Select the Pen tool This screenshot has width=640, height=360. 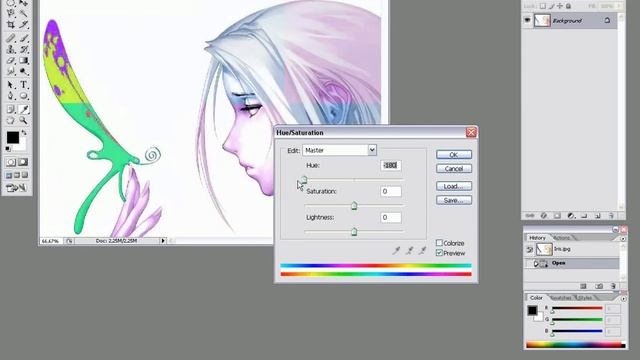(11, 96)
